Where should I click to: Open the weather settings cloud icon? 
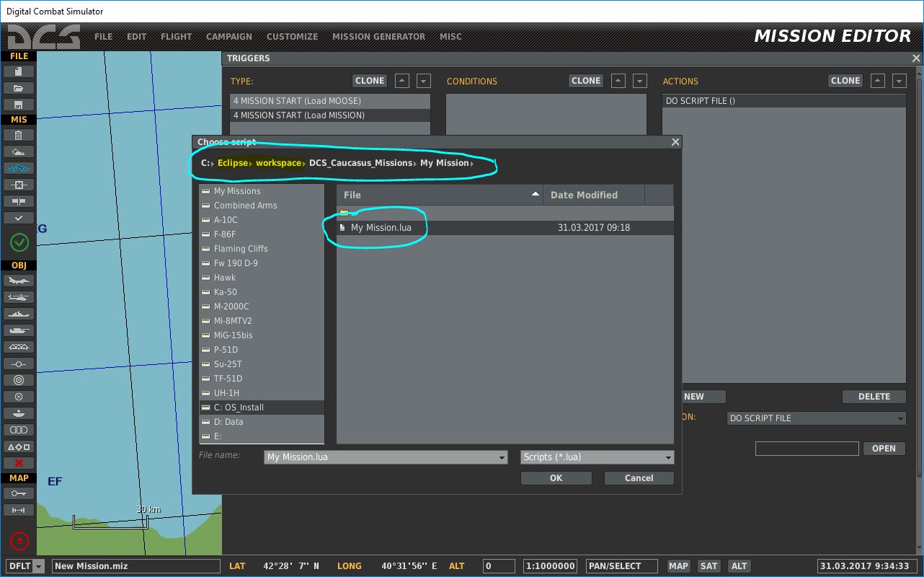pyautogui.click(x=19, y=151)
